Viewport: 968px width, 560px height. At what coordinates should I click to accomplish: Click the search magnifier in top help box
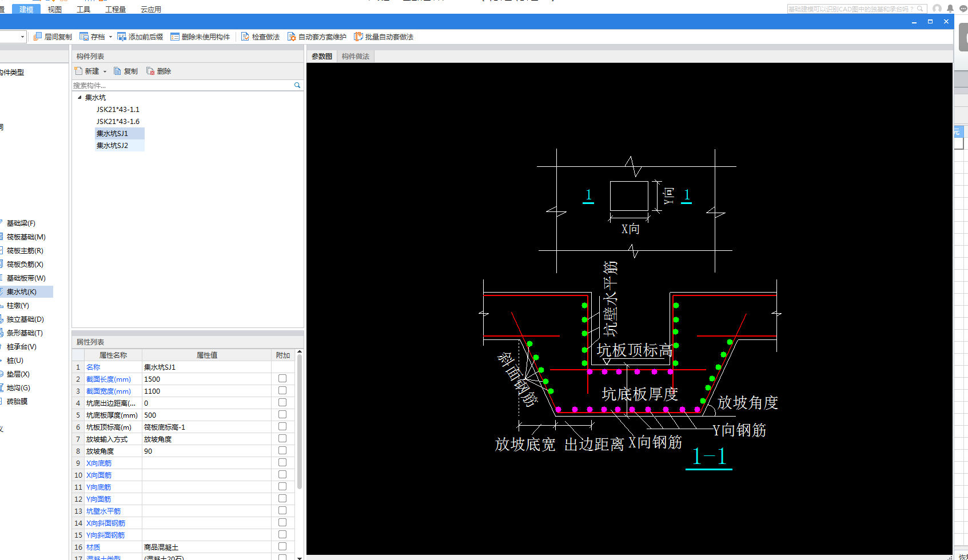920,9
